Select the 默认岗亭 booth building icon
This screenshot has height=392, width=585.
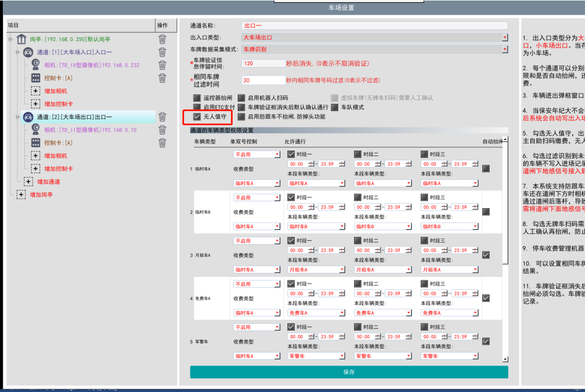point(21,39)
